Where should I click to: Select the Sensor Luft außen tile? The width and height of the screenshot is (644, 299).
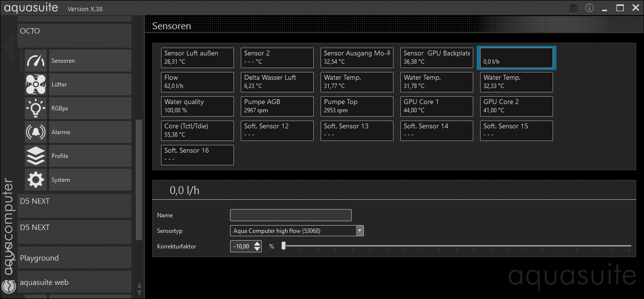(x=197, y=58)
